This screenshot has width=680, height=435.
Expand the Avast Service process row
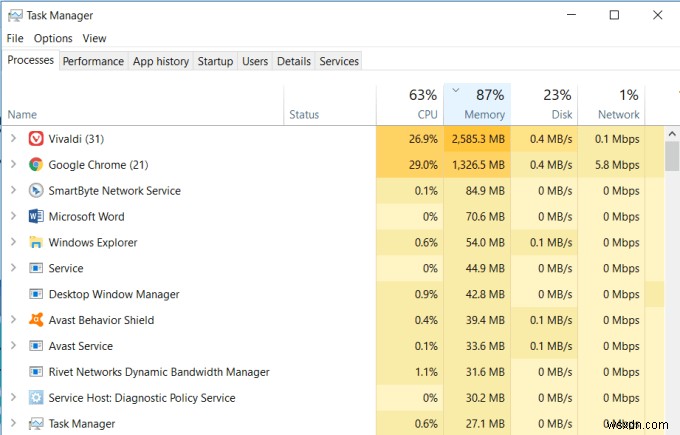pos(13,346)
